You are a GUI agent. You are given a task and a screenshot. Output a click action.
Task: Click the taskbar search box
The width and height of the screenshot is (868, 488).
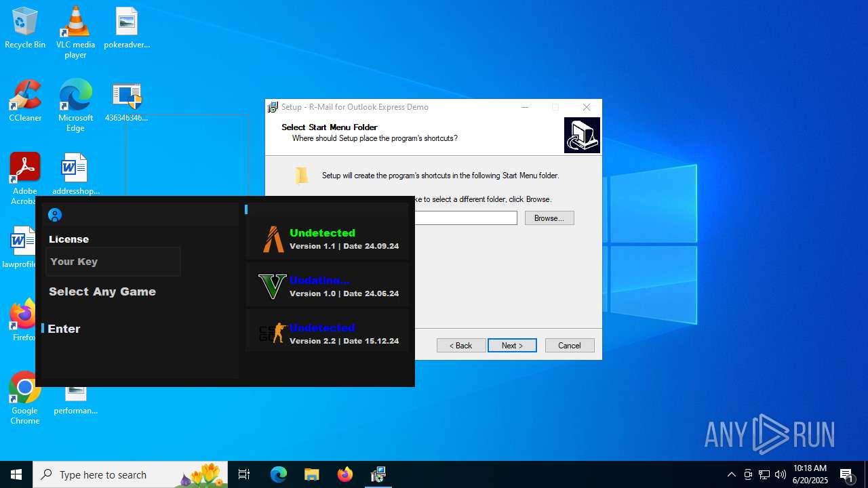point(131,474)
